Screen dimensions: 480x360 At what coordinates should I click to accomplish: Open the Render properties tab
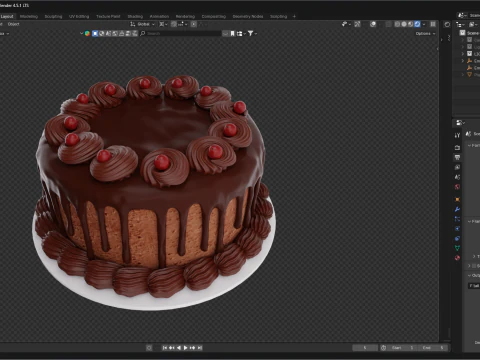[x=457, y=147]
